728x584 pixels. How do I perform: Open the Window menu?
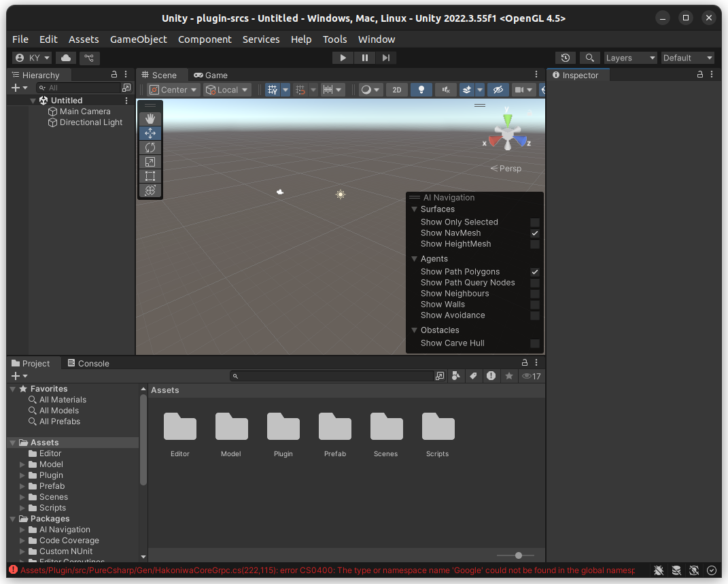[x=377, y=39]
